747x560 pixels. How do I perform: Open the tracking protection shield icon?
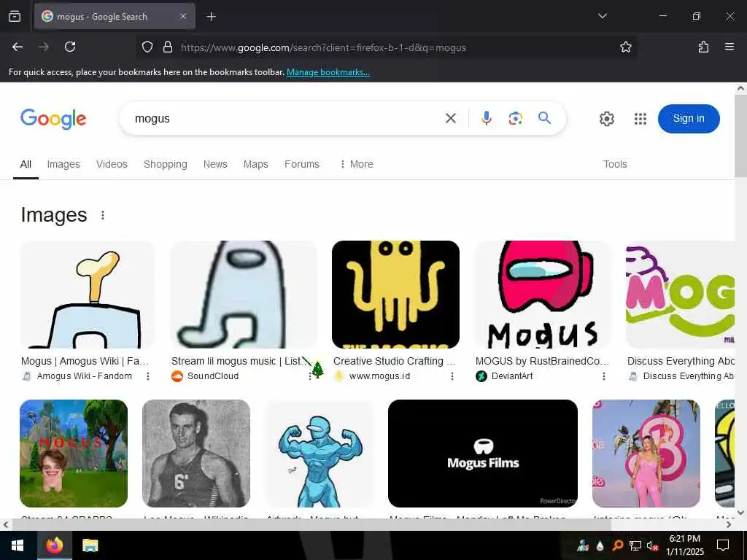(x=147, y=47)
